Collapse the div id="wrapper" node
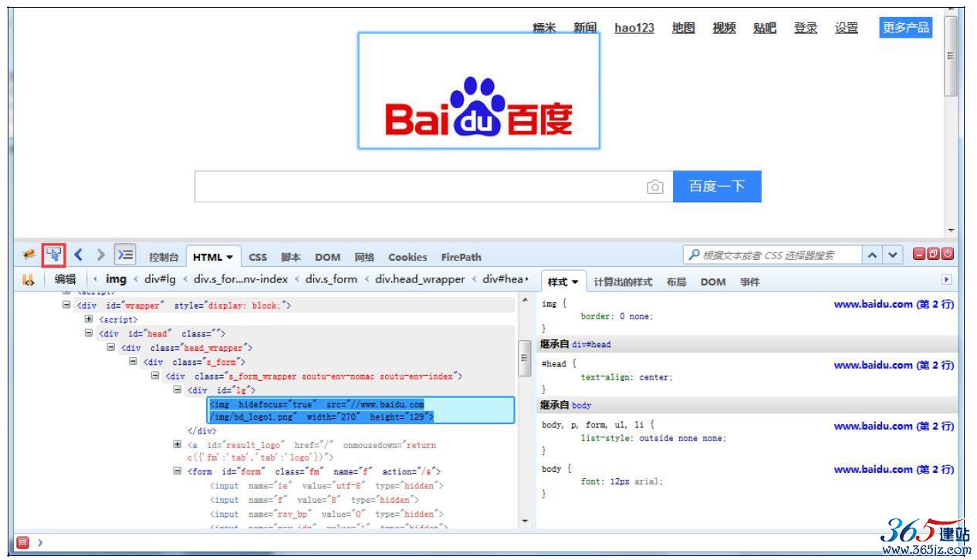Viewport: 977px width, 560px height. pyautogui.click(x=66, y=305)
